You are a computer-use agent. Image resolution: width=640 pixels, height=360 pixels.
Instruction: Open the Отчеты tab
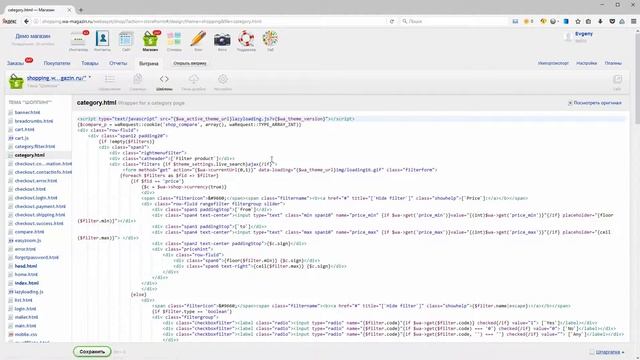[x=118, y=63]
